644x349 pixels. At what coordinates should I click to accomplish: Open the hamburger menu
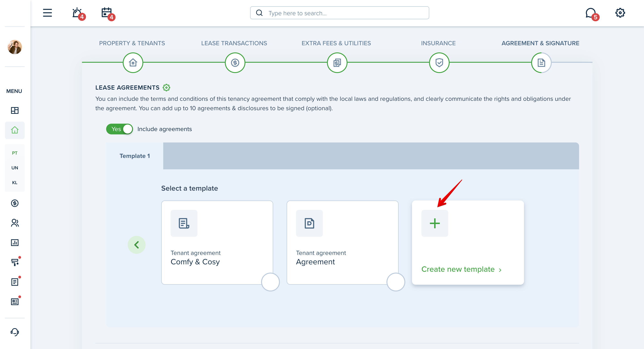coord(47,13)
